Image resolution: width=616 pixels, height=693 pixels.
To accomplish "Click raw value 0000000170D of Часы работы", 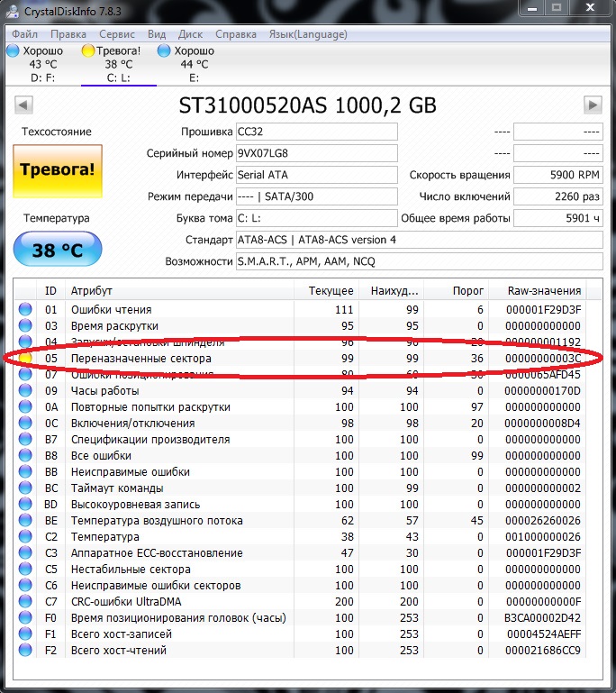I will pos(543,391).
